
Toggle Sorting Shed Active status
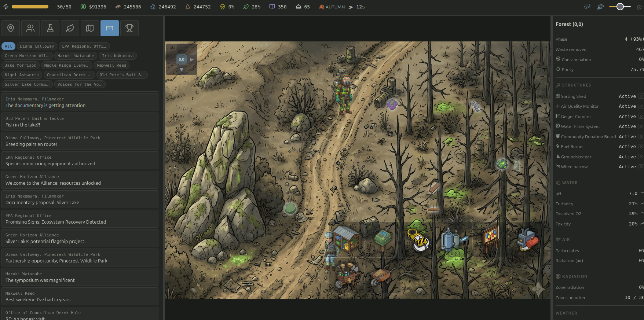tap(627, 96)
